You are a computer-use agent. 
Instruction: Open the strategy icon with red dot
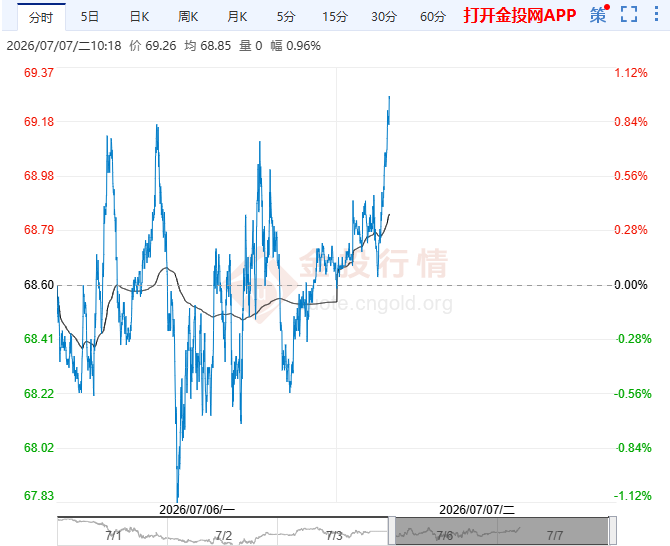599,14
